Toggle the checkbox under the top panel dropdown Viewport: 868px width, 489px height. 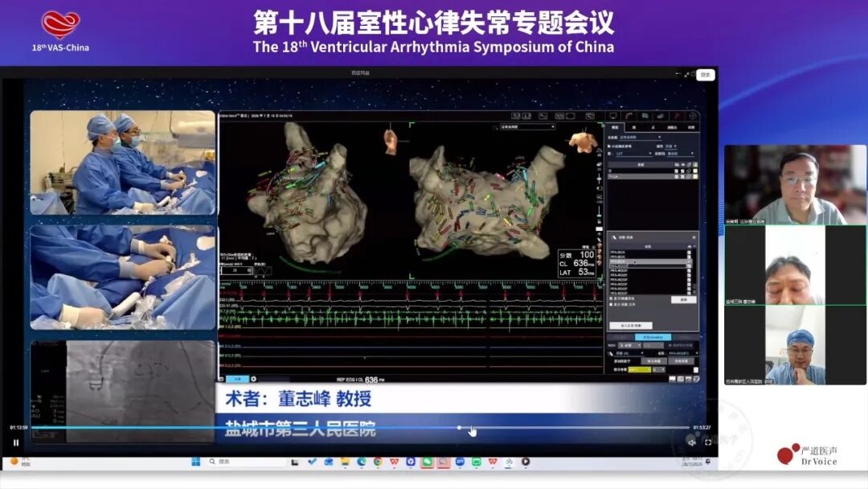[x=609, y=146]
